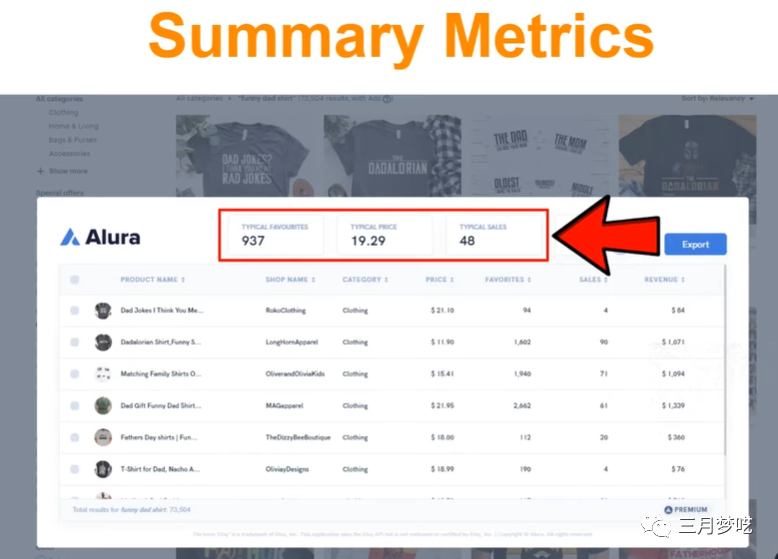
Task: Open the Dad Jokes product thumbnail icon
Action: tap(103, 311)
